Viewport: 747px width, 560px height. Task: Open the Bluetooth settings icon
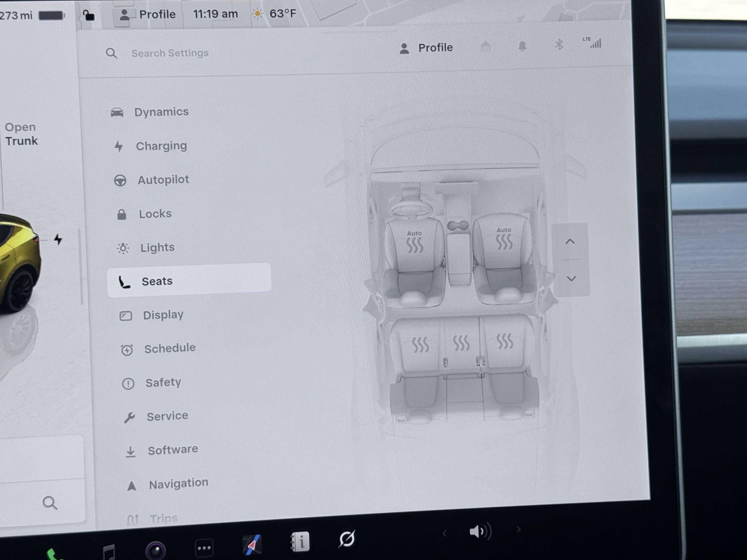559,44
